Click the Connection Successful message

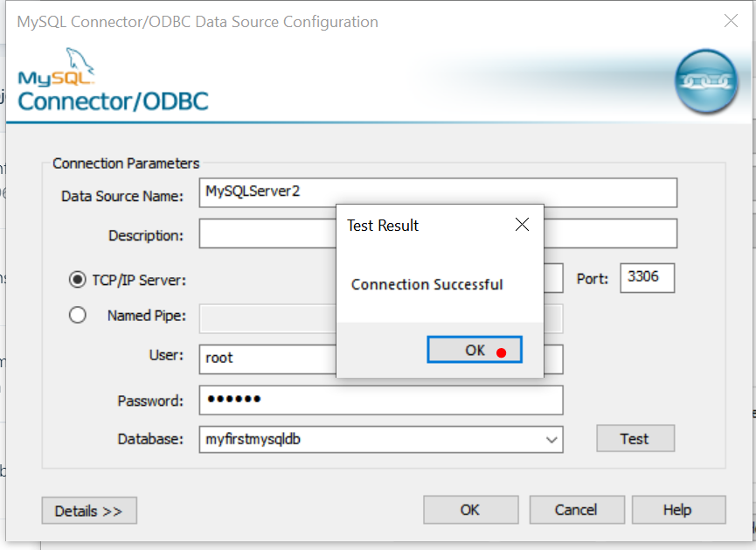click(x=427, y=285)
